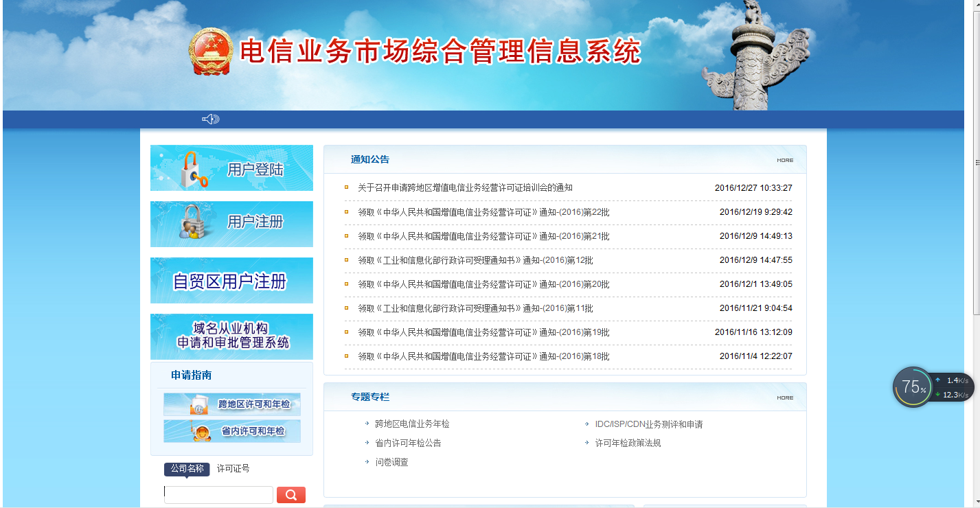Open the IDC/ISP/CDN业务测评和申请 link
This screenshot has width=980, height=508.
coord(648,424)
